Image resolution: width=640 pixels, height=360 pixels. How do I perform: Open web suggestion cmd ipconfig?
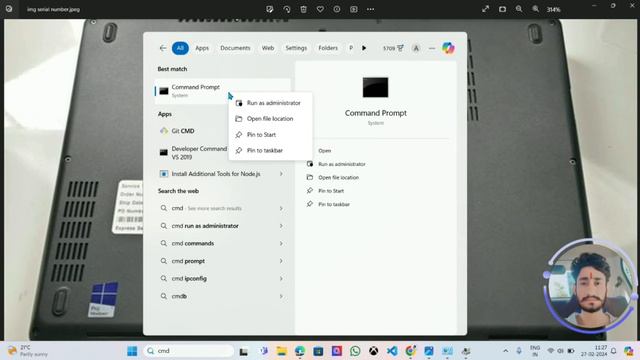[x=189, y=278]
